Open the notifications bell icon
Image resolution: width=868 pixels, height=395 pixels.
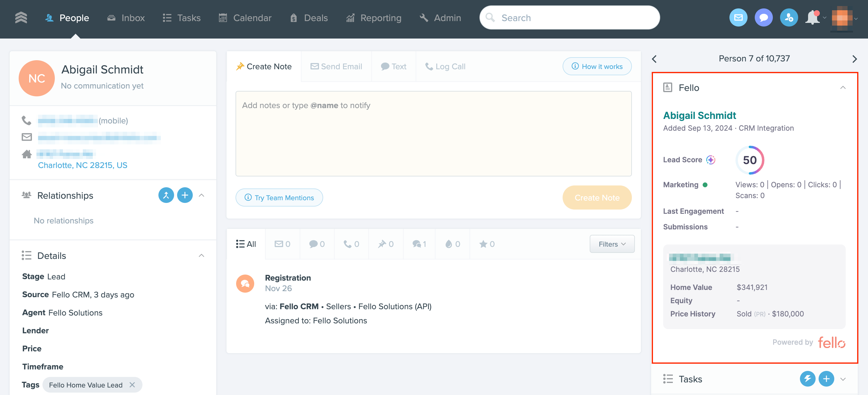[812, 17]
